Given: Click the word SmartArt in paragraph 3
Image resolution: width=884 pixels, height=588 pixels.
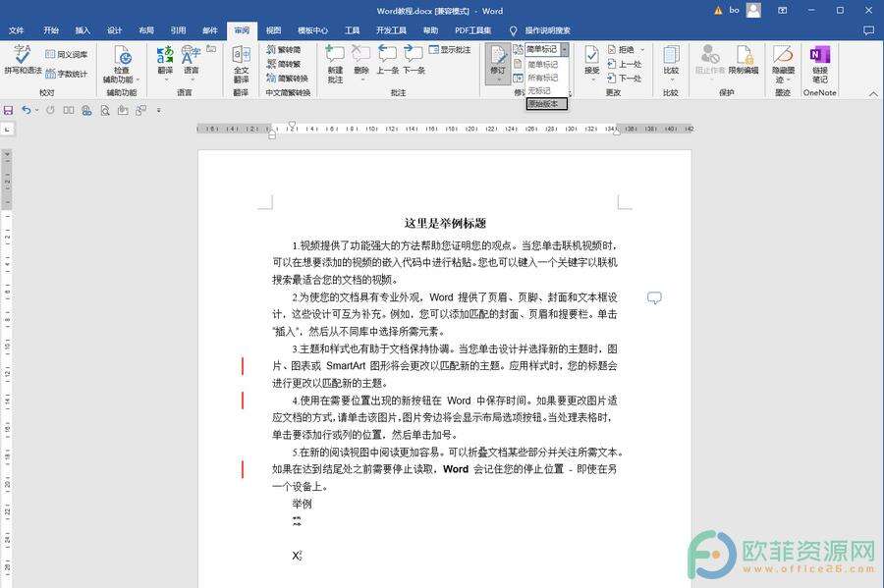Looking at the screenshot, I should coord(346,366).
